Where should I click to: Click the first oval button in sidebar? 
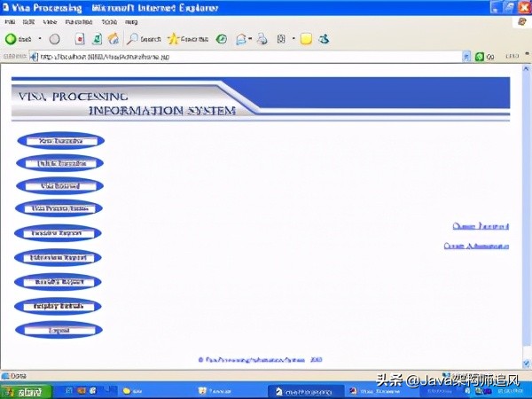(59, 140)
